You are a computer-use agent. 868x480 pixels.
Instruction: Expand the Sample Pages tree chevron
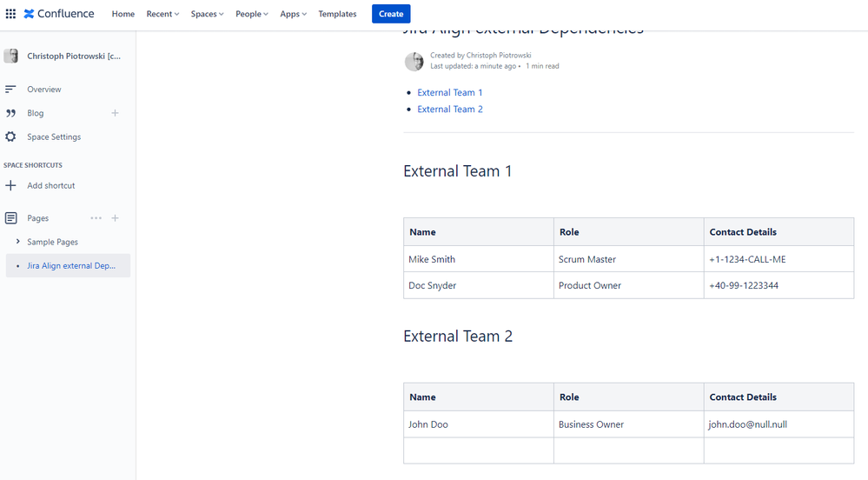click(x=17, y=242)
